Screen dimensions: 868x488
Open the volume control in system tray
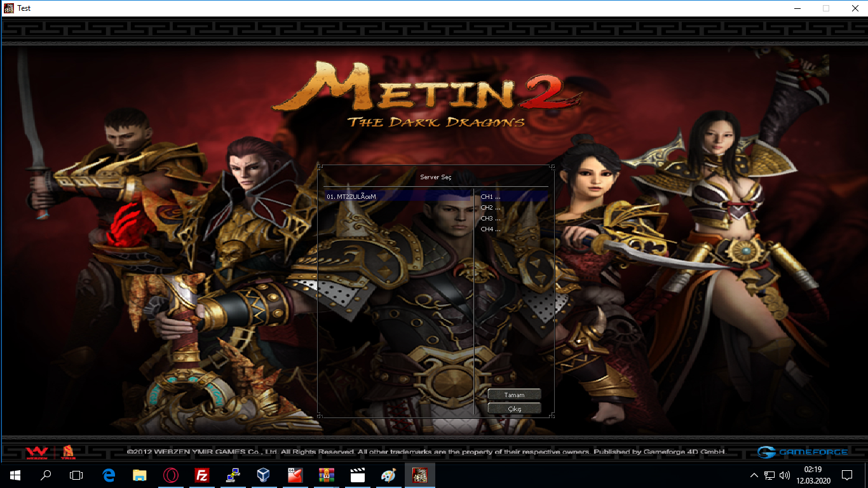click(785, 475)
